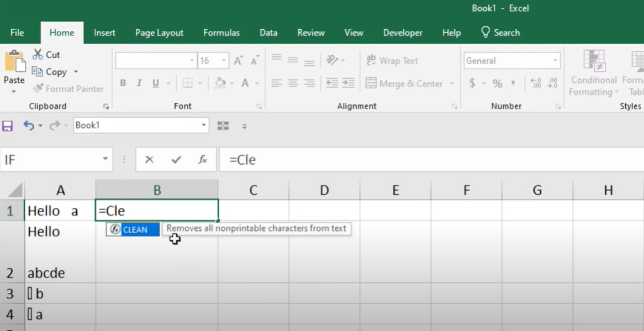The width and height of the screenshot is (644, 331).
Task: Switch to the Formulas tab
Action: [221, 33]
